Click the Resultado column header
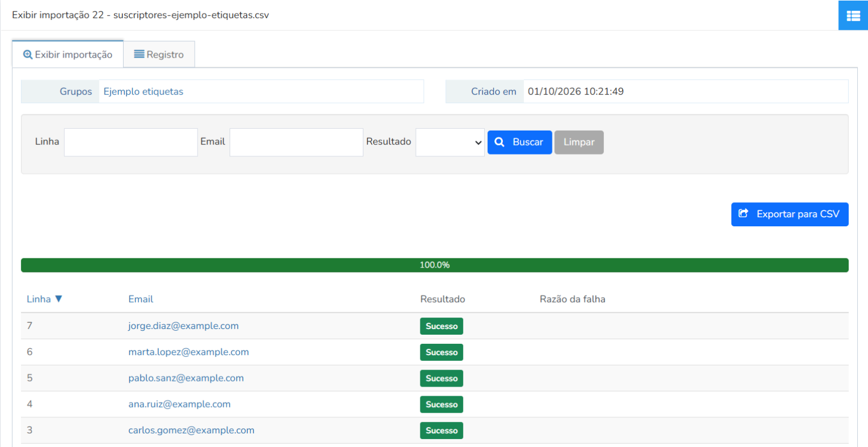 pos(443,299)
